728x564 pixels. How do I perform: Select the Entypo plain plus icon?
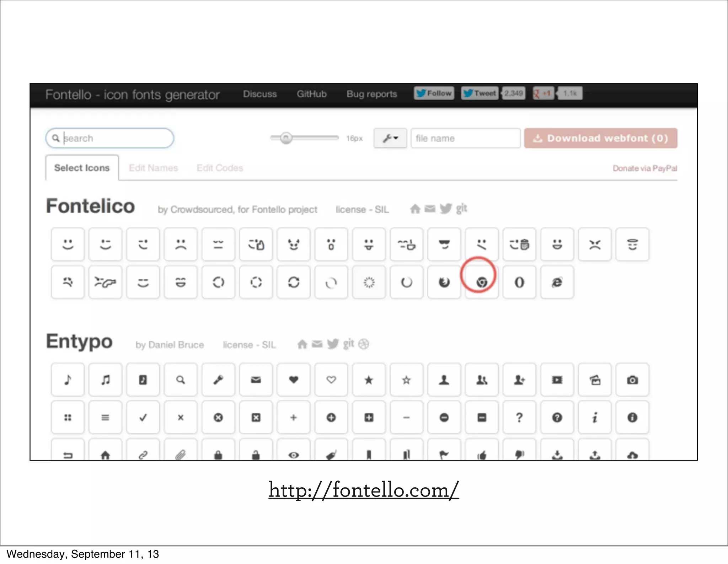(x=294, y=418)
